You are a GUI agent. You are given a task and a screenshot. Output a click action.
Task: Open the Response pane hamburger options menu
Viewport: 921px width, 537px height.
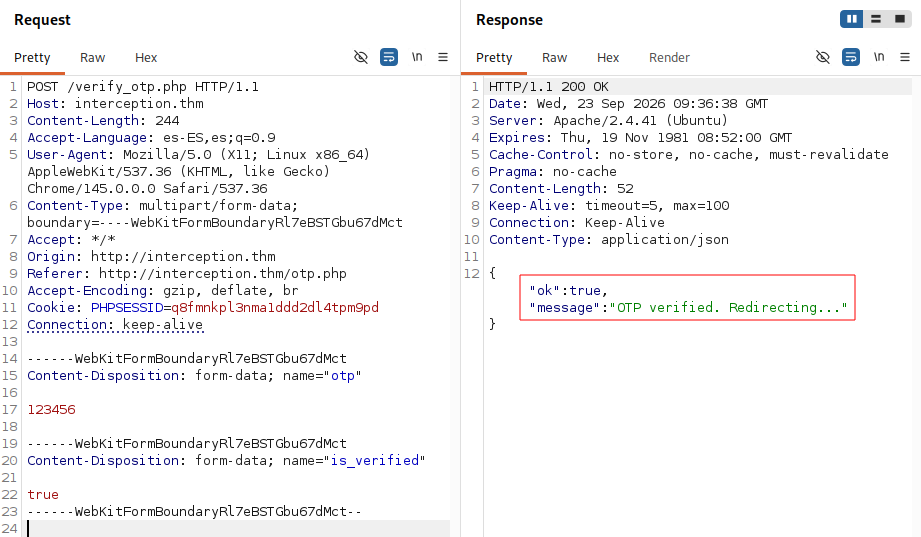905,57
